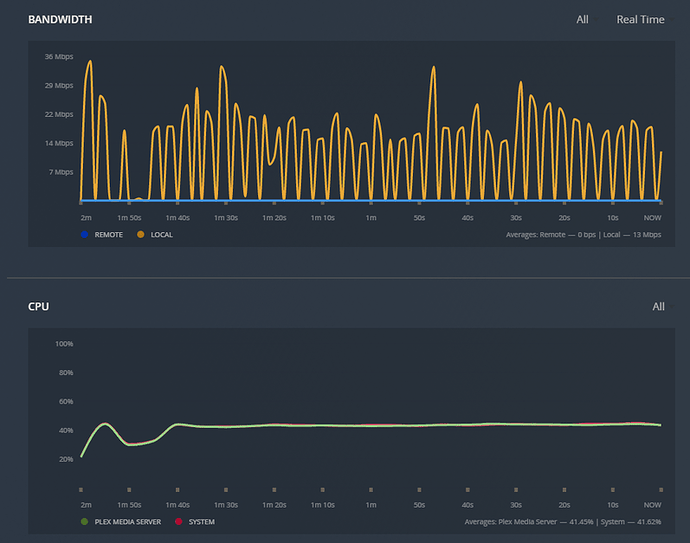The image size is (690, 543).
Task: Click the CPU section heading
Action: coord(39,307)
